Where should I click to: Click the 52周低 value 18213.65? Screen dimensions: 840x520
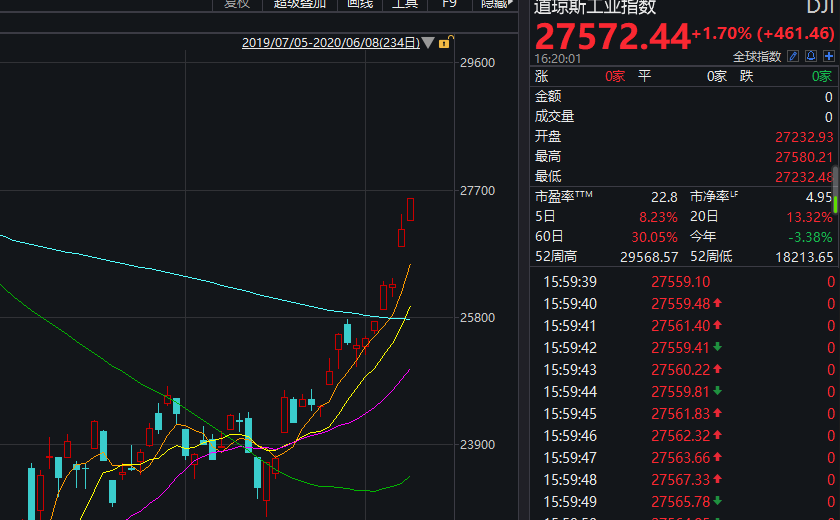pyautogui.click(x=804, y=257)
